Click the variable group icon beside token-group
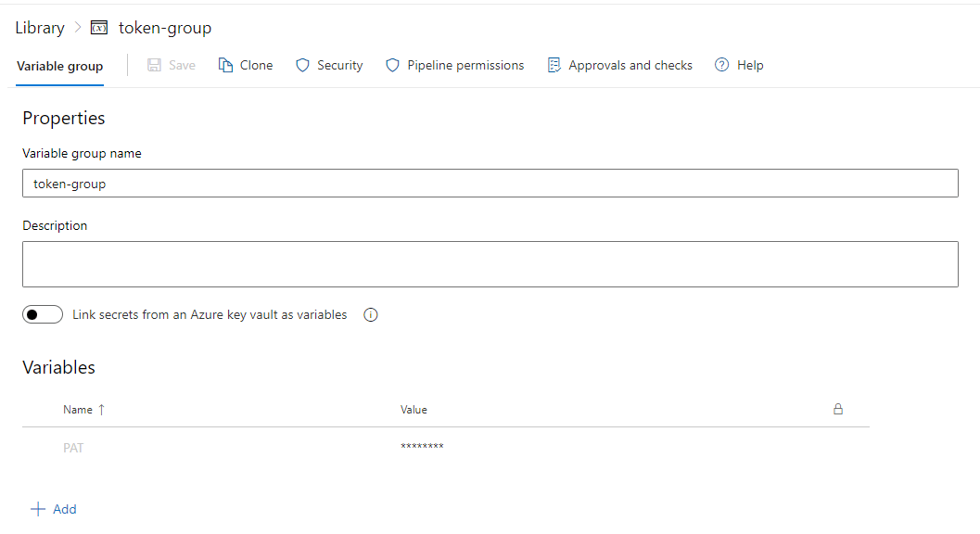980x534 pixels. coord(99,28)
